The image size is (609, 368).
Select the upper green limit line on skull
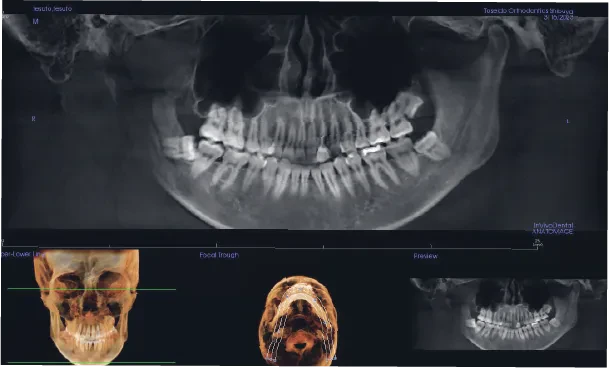92,289
